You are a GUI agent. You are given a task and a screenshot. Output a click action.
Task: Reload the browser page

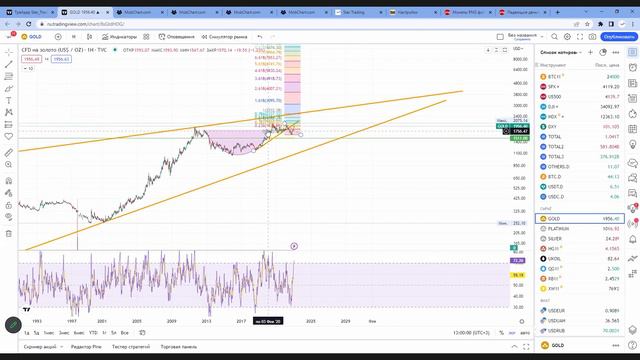coord(29,24)
